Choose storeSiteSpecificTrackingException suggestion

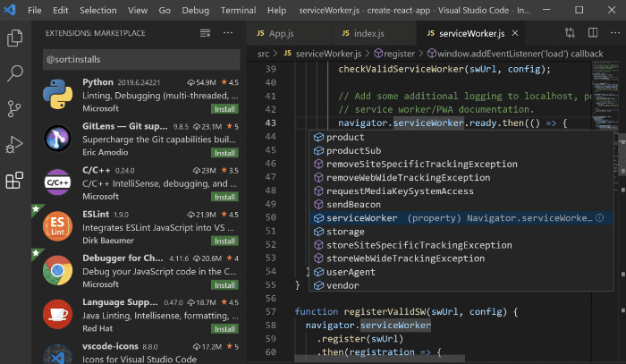pos(461,245)
